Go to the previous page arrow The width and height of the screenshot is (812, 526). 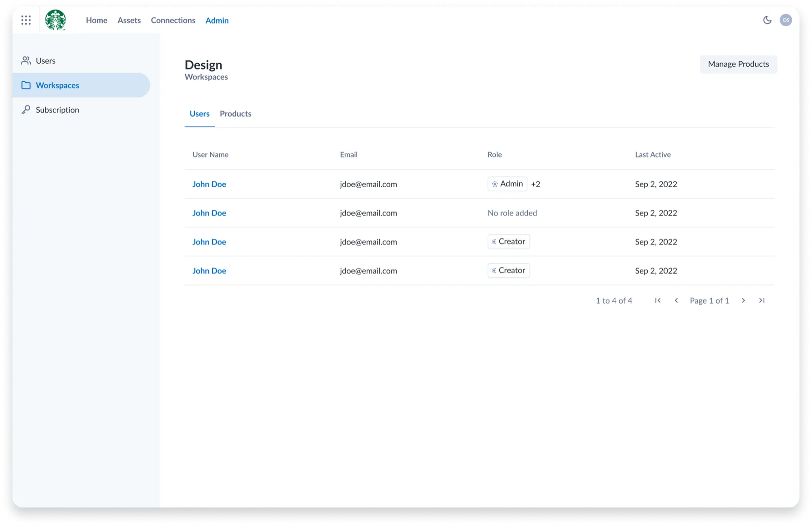click(x=676, y=300)
